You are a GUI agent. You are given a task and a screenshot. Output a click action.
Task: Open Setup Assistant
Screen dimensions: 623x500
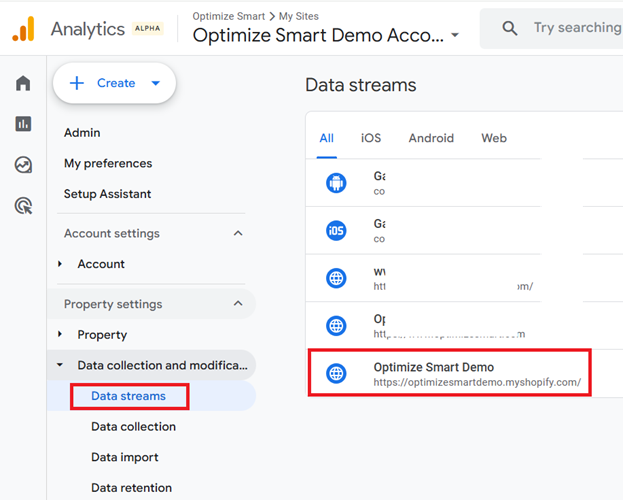point(108,194)
